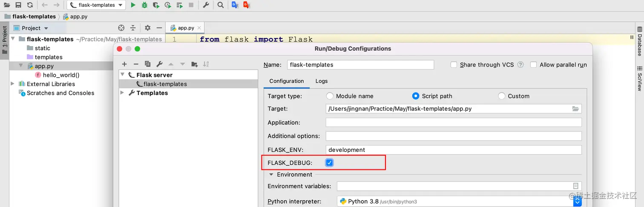The height and width of the screenshot is (207, 644).
Task: Collapse all in the Project panel
Action: point(133,28)
